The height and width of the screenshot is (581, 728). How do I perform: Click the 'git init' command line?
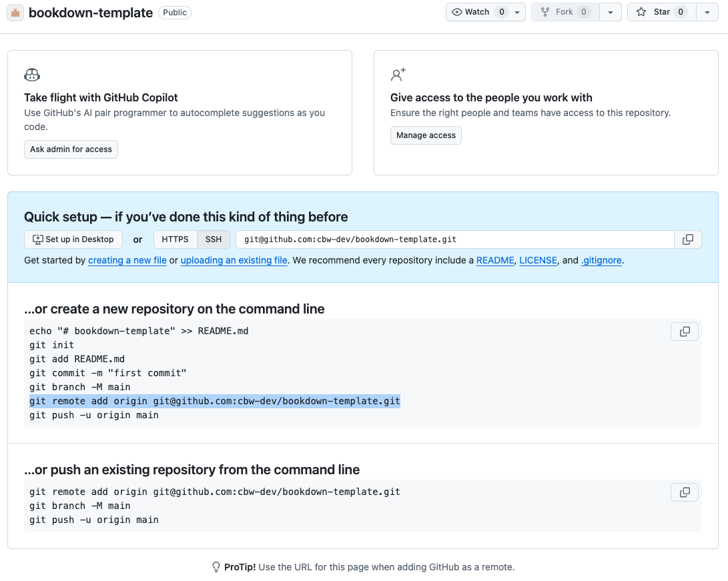pos(51,346)
